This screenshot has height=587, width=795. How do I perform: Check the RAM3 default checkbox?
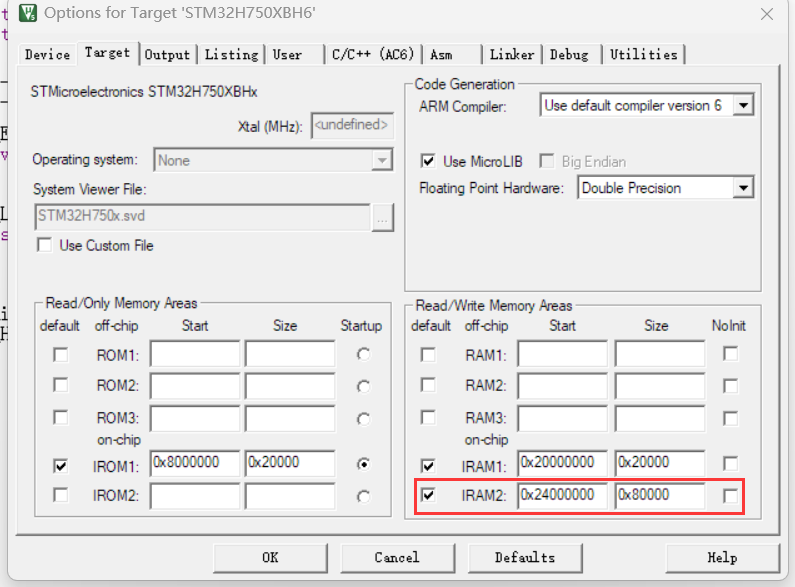pos(428,418)
